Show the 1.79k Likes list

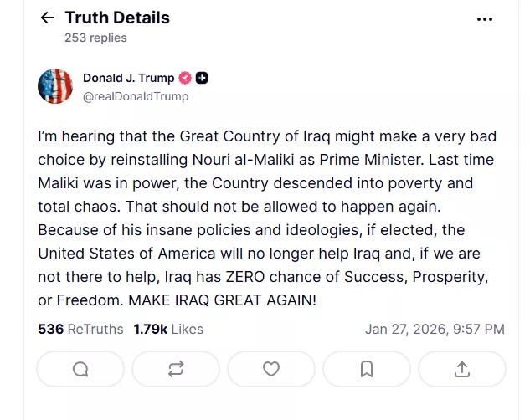tap(168, 329)
